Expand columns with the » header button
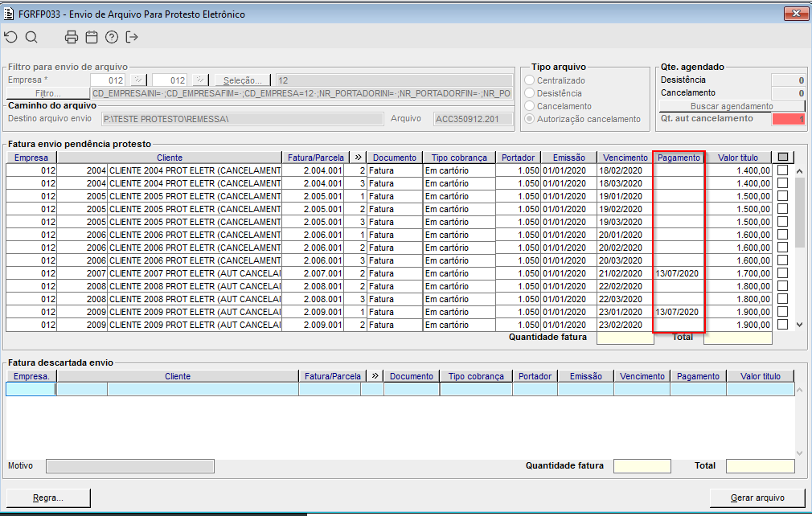The width and height of the screenshot is (812, 516). pyautogui.click(x=357, y=158)
